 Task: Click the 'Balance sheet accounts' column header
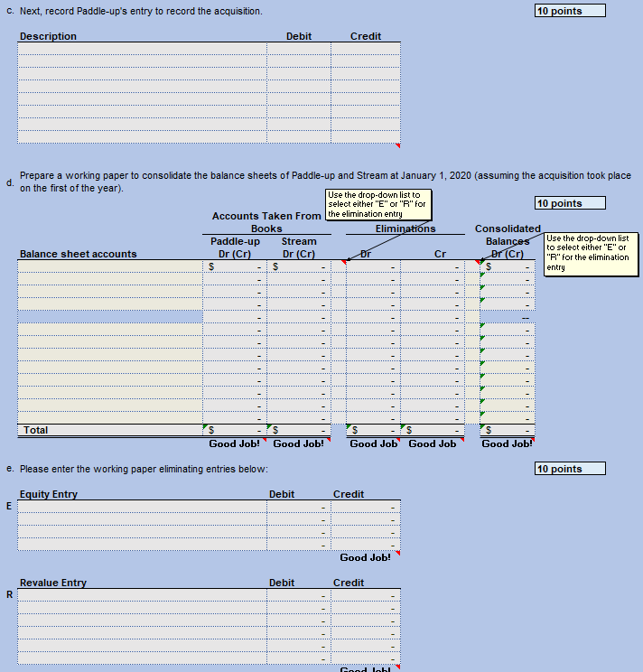[x=78, y=254]
